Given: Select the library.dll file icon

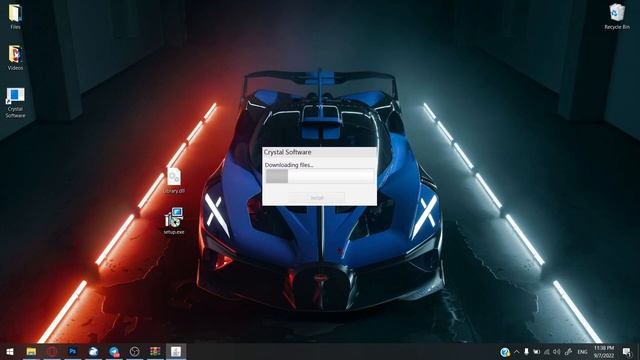Looking at the screenshot, I should [174, 180].
